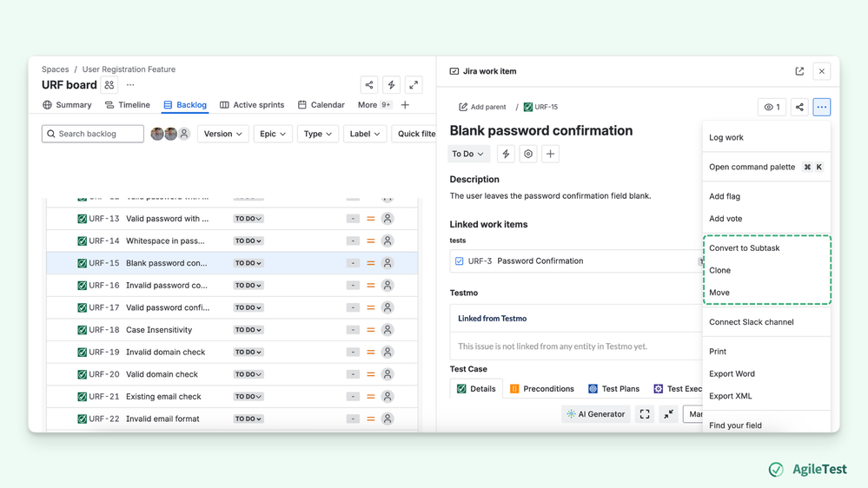Click the priority icon on URF-20 row
The image size is (868, 488).
(371, 374)
